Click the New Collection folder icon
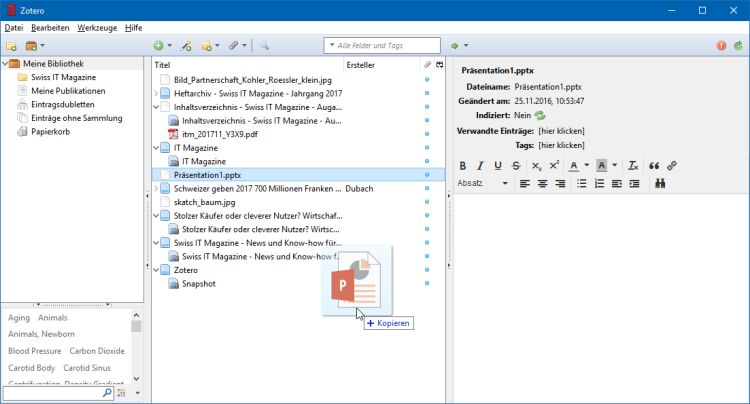This screenshot has width=750, height=404. [x=11, y=46]
